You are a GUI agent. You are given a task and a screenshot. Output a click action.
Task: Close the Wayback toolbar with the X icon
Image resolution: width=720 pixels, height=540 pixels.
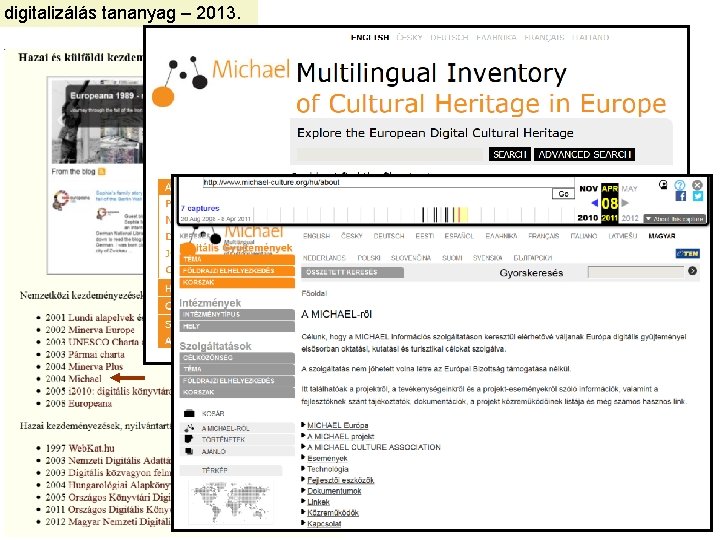(698, 185)
